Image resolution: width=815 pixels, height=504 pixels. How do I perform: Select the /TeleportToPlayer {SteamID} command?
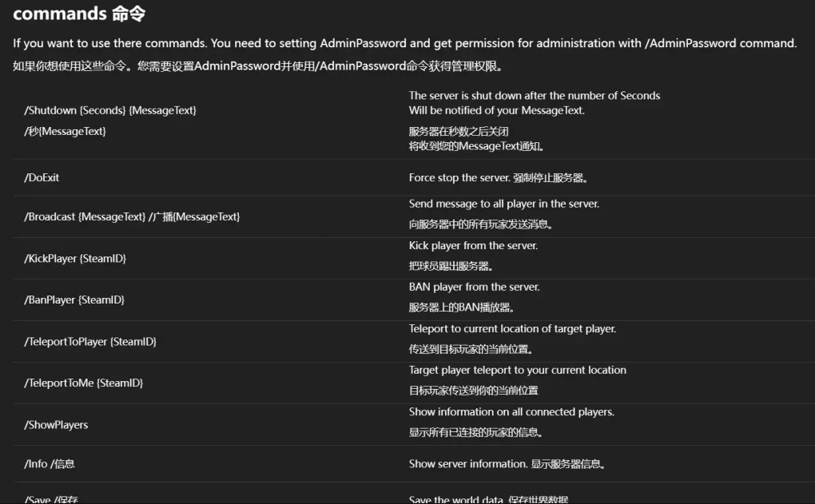[90, 341]
